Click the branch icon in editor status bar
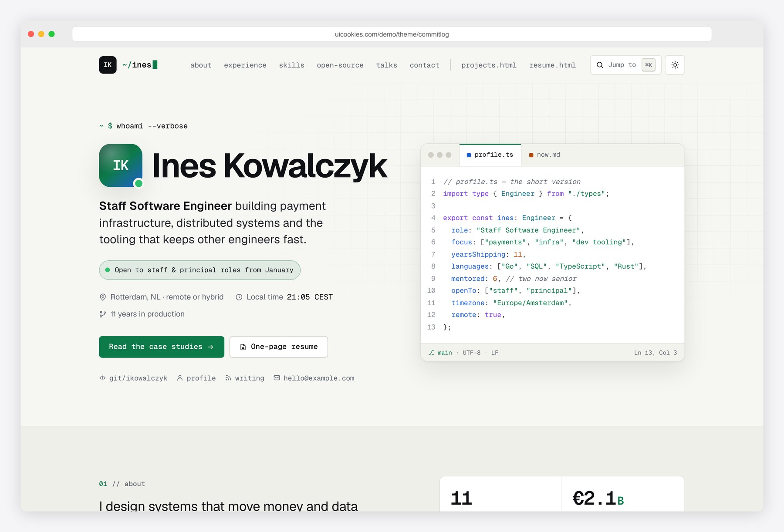 coord(431,353)
